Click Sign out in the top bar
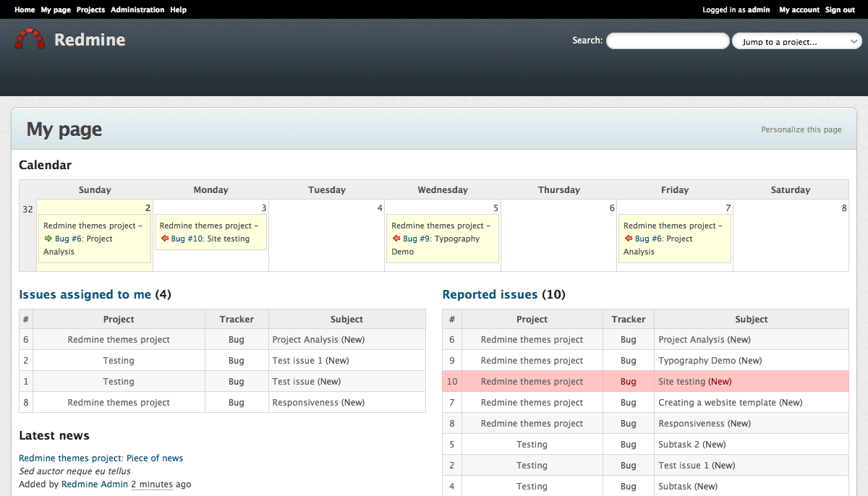This screenshot has height=496, width=868. 840,9
